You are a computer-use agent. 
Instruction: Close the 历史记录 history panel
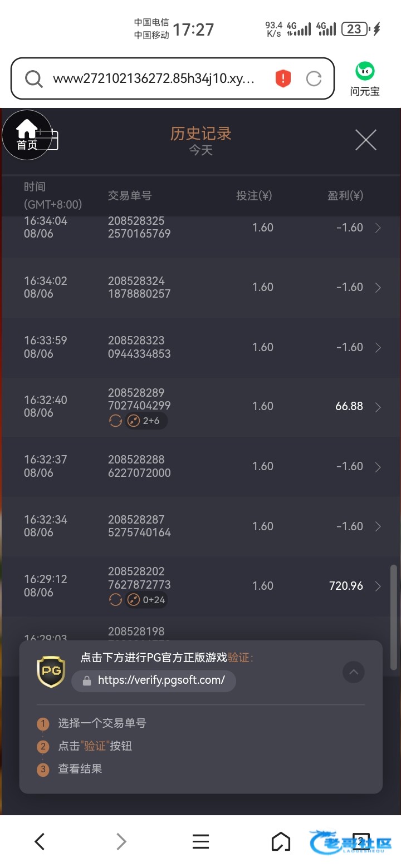(x=366, y=140)
